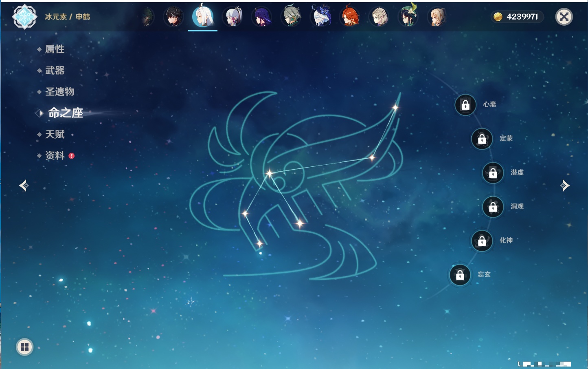Image resolution: width=588 pixels, height=369 pixels.
Task: Go to next character with right arrow
Action: click(x=565, y=186)
